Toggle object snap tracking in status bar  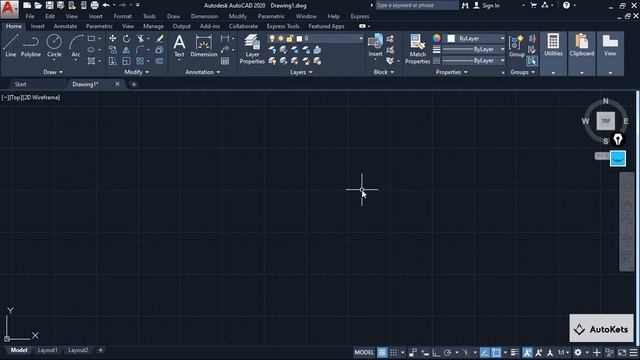pyautogui.click(x=484, y=352)
